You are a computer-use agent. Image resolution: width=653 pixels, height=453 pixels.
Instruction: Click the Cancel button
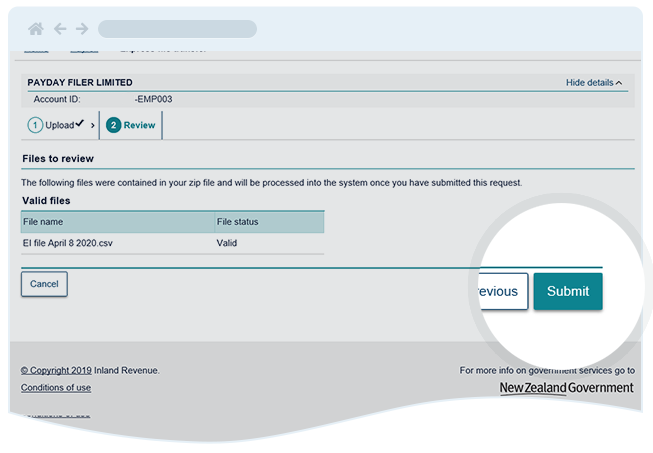pos(44,284)
